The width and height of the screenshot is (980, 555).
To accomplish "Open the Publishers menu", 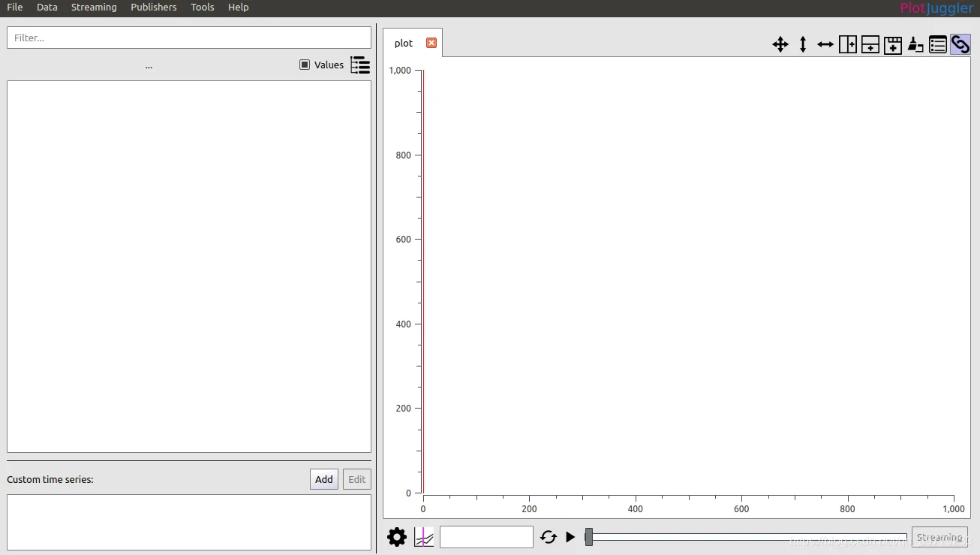I will [154, 8].
